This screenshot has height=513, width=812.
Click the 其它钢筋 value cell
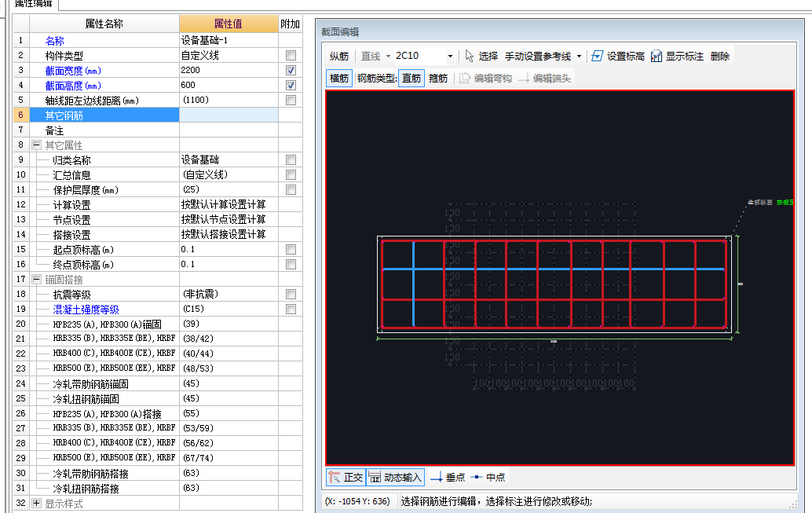[229, 115]
